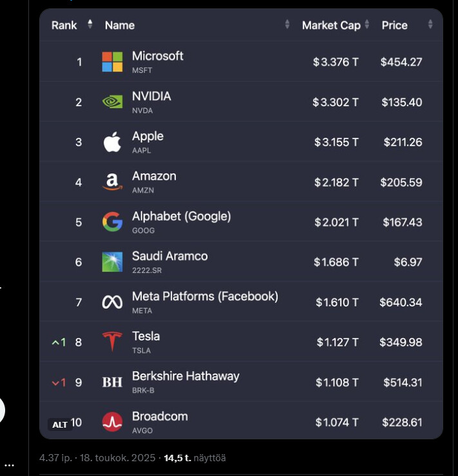Click the NVDA ticker symbol
Image resolution: width=458 pixels, height=476 pixels.
[x=142, y=111]
